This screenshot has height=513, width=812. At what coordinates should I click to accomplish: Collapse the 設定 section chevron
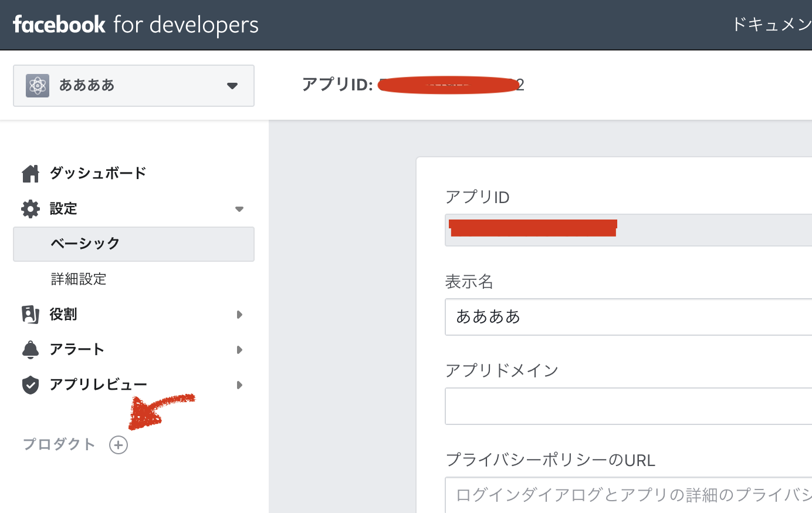[x=239, y=208]
